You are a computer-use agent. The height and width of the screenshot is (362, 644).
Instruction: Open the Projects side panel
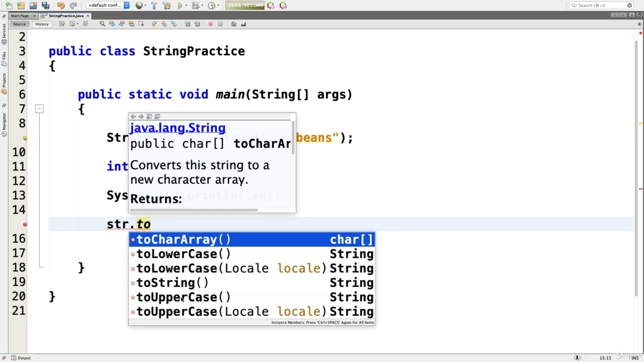click(x=4, y=83)
